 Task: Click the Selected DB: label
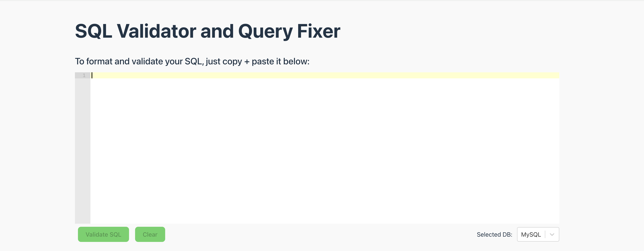(x=494, y=235)
